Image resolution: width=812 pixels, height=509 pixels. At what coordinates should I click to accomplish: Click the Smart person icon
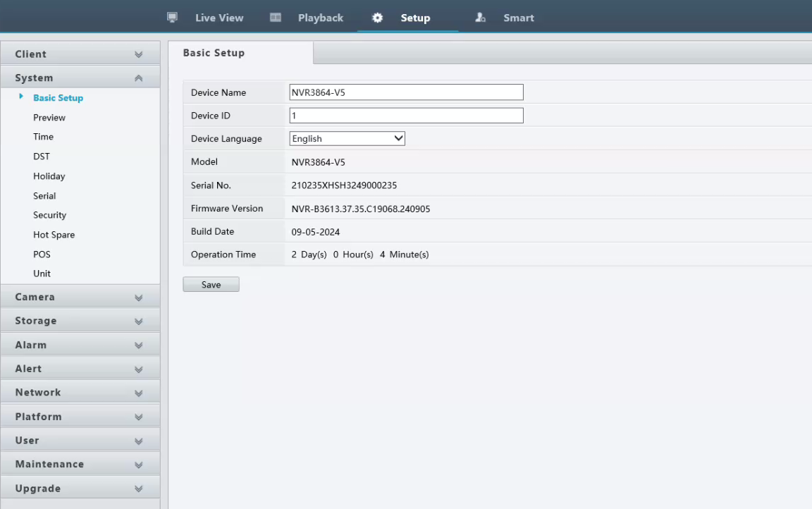480,18
